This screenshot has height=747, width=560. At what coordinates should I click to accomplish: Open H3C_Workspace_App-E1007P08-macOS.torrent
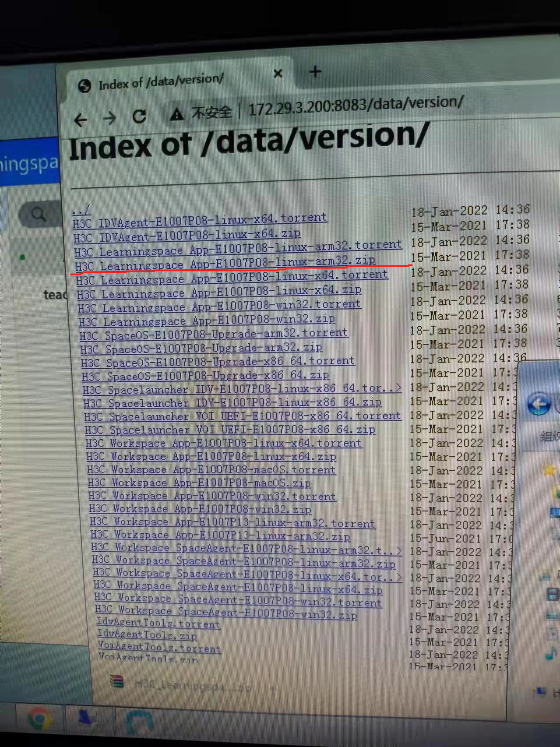[211, 470]
